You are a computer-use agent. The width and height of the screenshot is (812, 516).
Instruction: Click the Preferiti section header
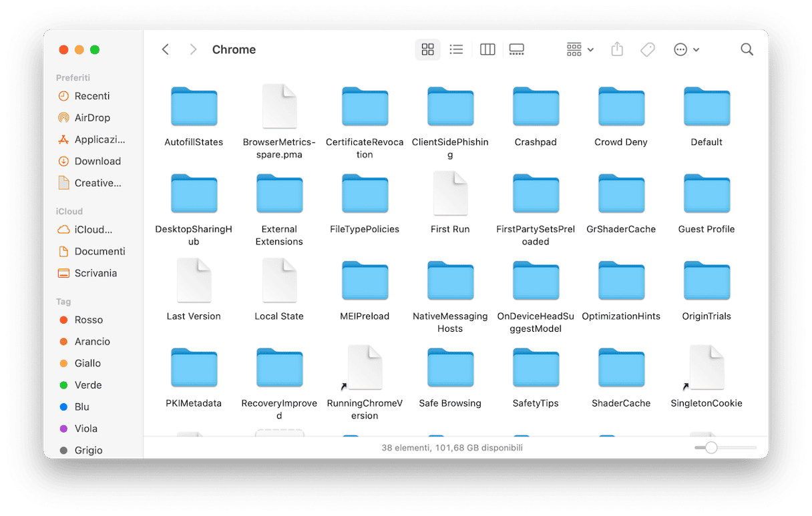[73, 78]
